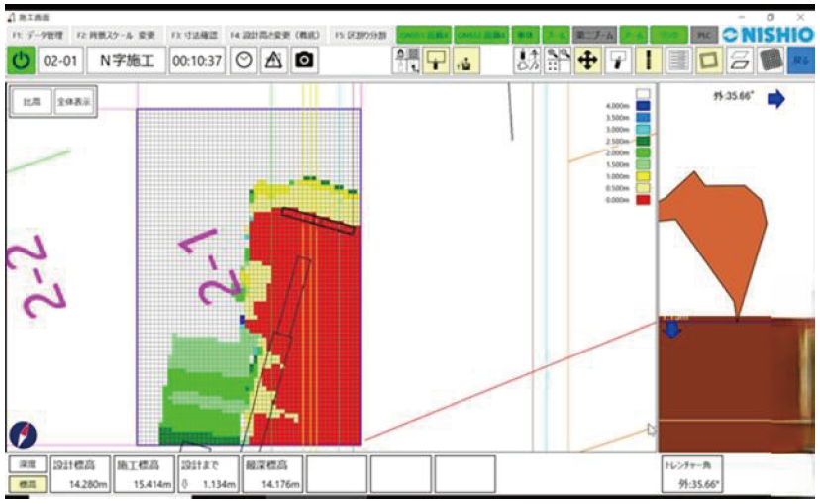Click the yellow rectangle frame icon
Image resolution: width=820 pixels, height=504 pixels.
[x=709, y=60]
